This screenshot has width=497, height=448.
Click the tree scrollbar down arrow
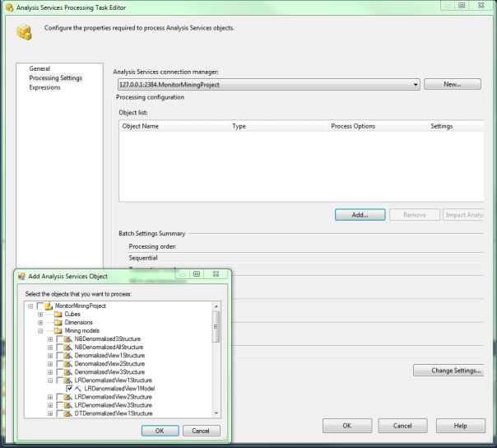pyautogui.click(x=216, y=413)
